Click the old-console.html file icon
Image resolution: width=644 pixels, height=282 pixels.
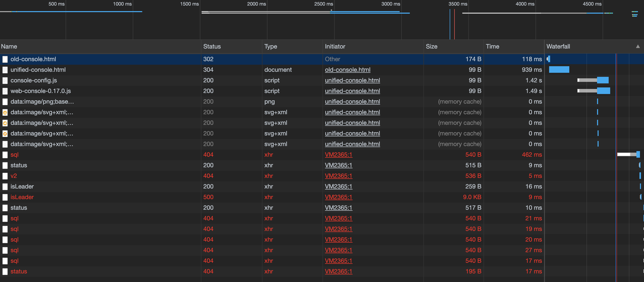[x=5, y=59]
